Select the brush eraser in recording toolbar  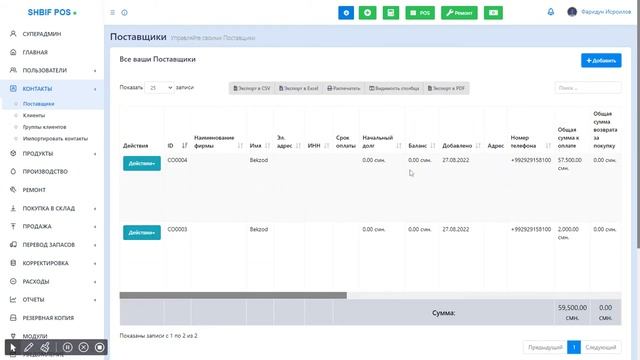[x=44, y=347]
